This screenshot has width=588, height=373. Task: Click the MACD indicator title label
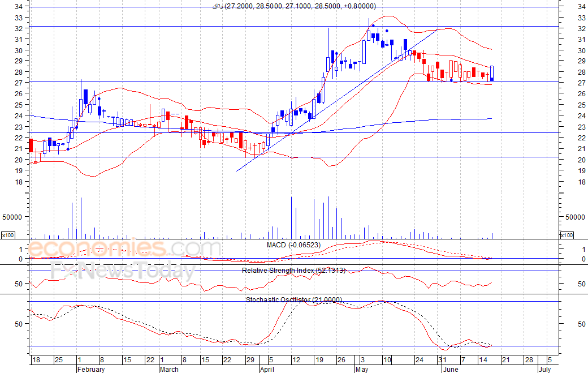293,245
